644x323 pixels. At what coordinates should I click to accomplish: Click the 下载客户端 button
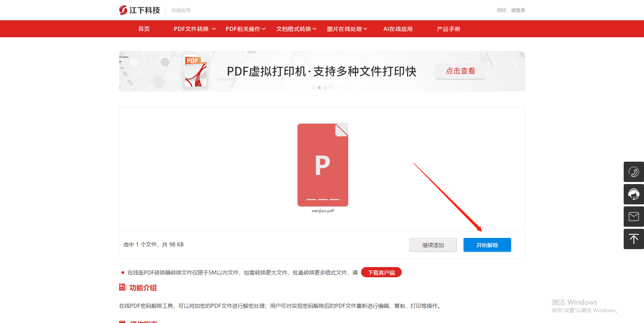[381, 272]
